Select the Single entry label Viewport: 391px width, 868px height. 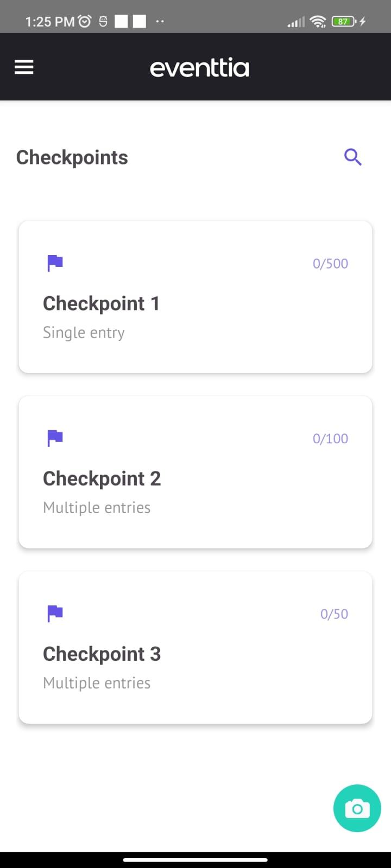coord(84,333)
